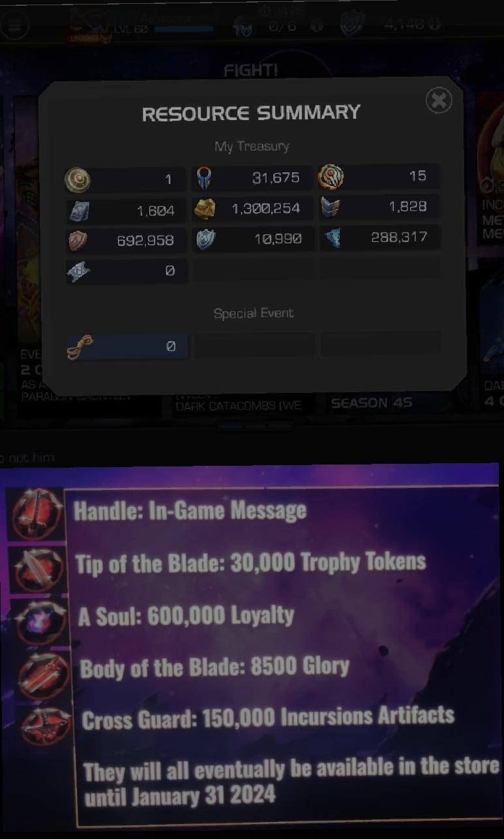The image size is (504, 839).
Task: Tap the Special Event rope icon
Action: [x=80, y=347]
